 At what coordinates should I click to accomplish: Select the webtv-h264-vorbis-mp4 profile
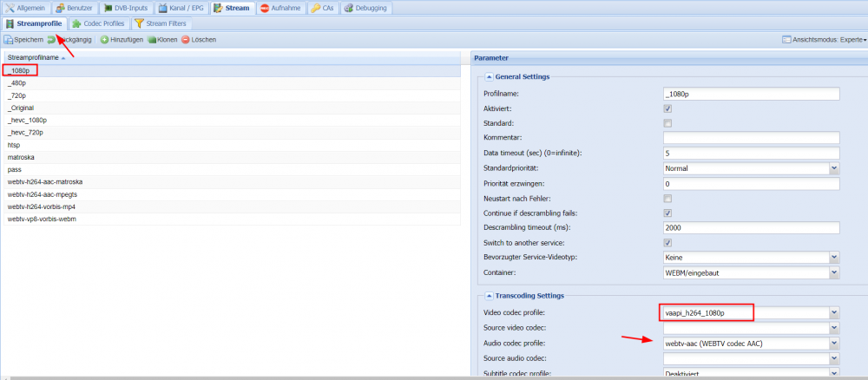pyautogui.click(x=232, y=206)
